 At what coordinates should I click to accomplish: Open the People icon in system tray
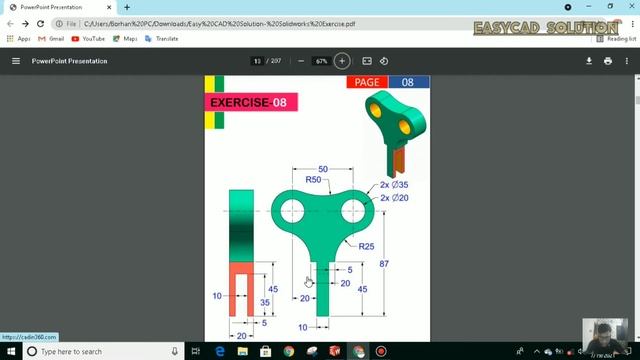point(520,351)
